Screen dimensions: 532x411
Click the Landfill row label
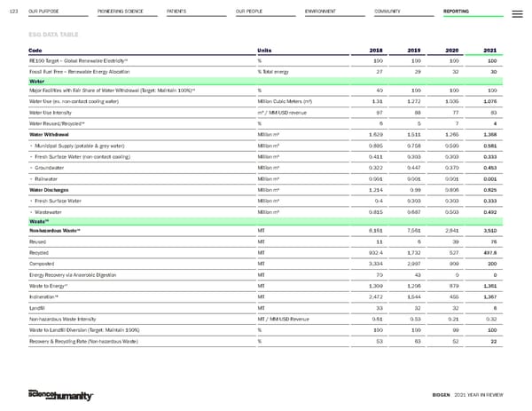(x=36, y=307)
